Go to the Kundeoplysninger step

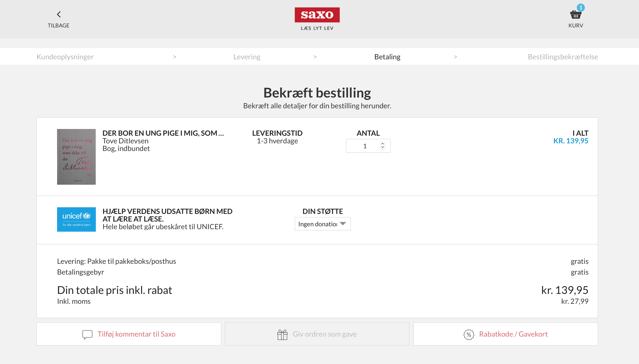tap(65, 57)
